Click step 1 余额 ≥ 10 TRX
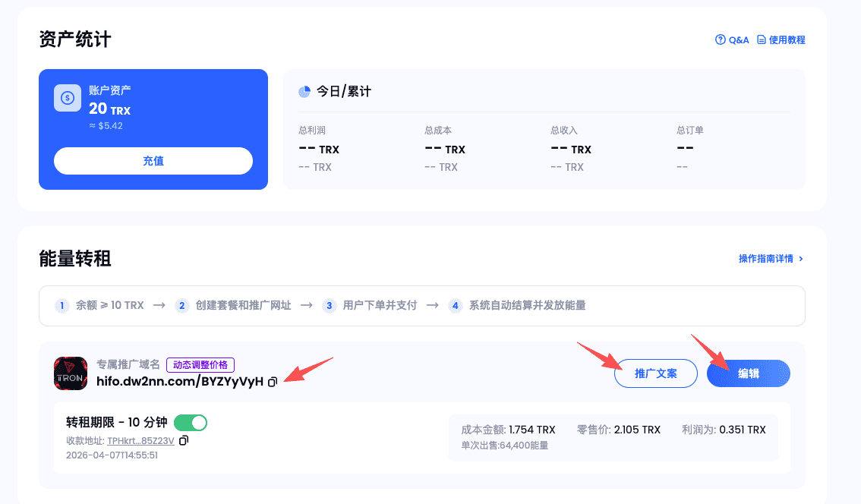Screen dimensions: 861x504 99,305
